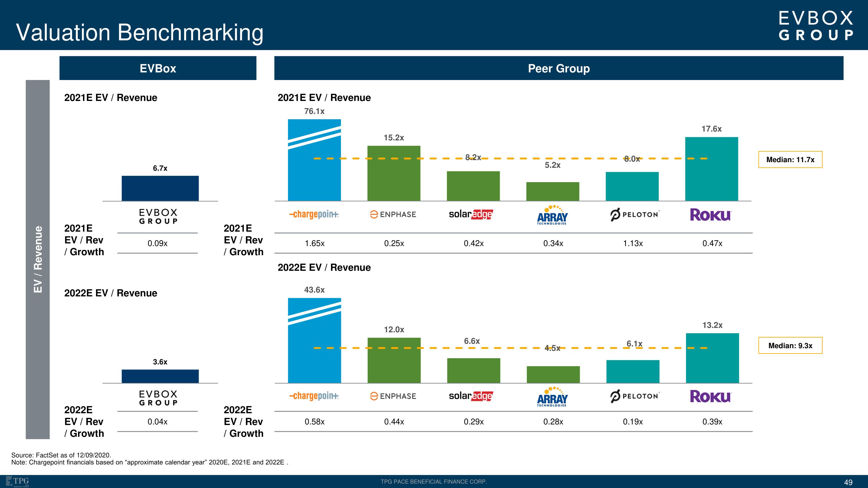868x488 pixels.
Task: Click the 0.47x Roku growth multiple
Action: click(x=712, y=243)
